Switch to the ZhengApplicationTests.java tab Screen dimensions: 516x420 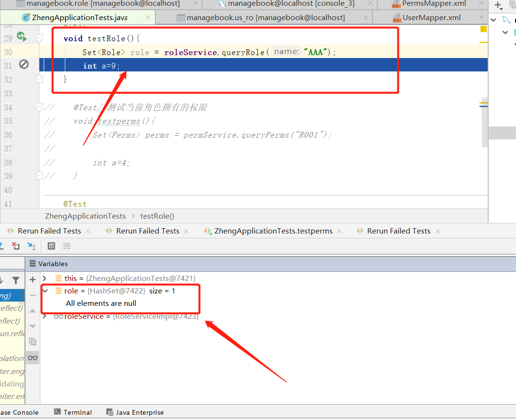(x=79, y=17)
